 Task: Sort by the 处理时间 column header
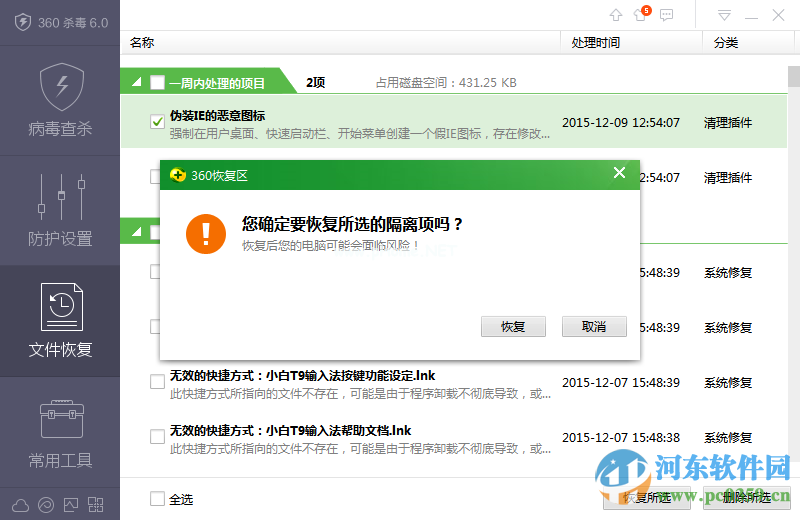596,43
